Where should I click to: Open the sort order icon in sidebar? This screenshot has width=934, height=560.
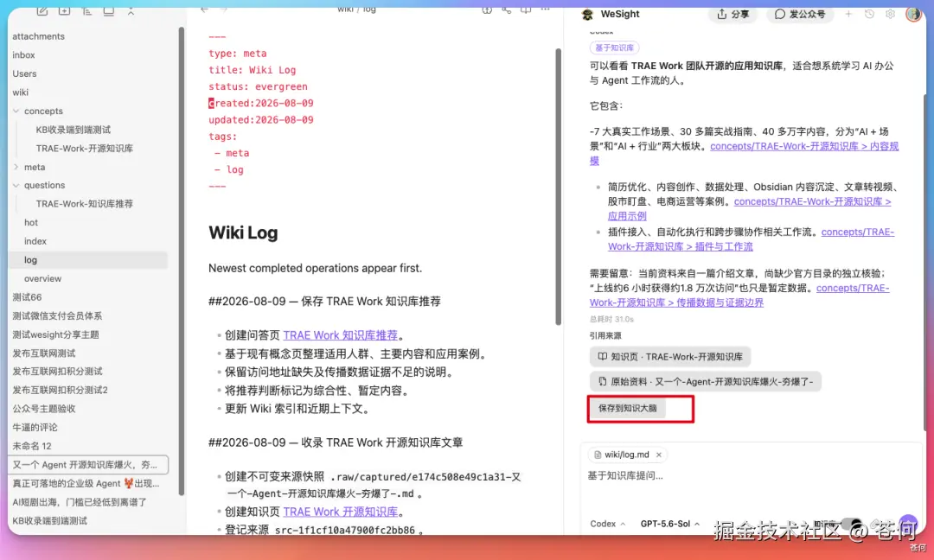click(x=86, y=10)
